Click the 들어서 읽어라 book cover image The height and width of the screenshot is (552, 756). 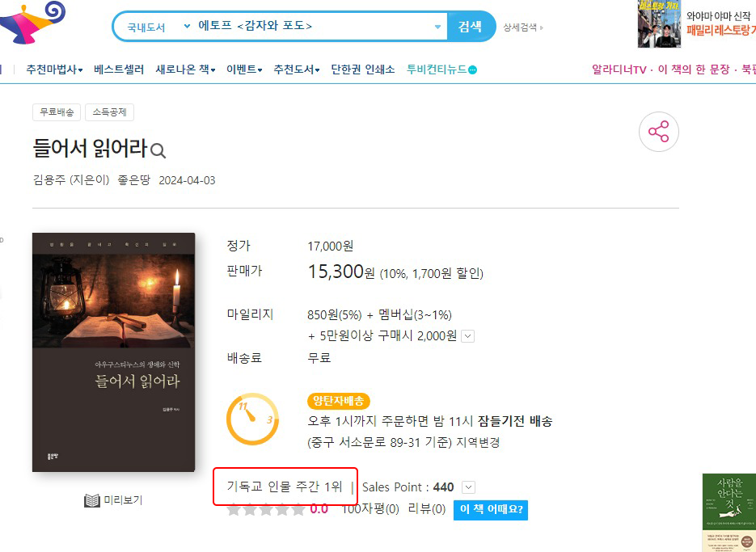pyautogui.click(x=114, y=352)
